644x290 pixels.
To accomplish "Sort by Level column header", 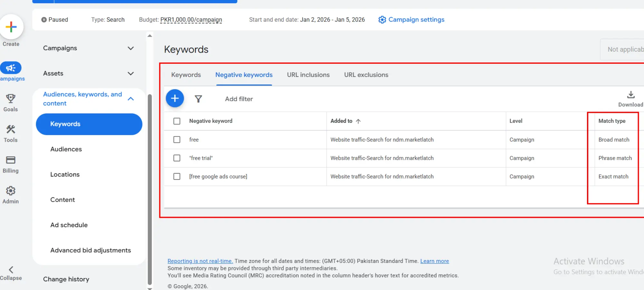I will (516, 121).
